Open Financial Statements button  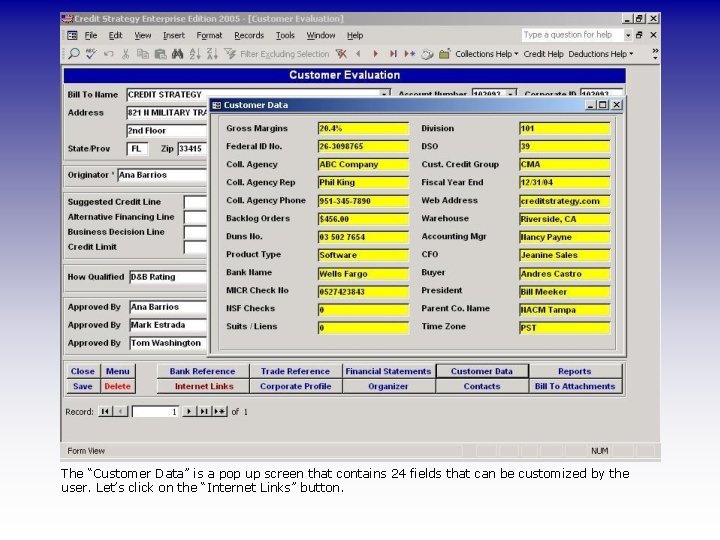[388, 371]
